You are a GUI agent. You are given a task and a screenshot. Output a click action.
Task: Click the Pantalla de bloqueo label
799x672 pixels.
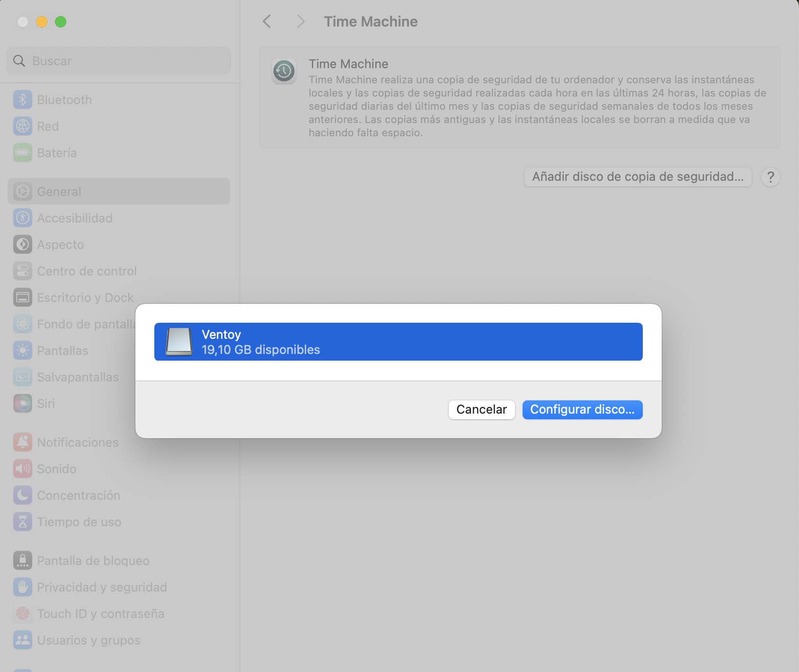click(93, 561)
